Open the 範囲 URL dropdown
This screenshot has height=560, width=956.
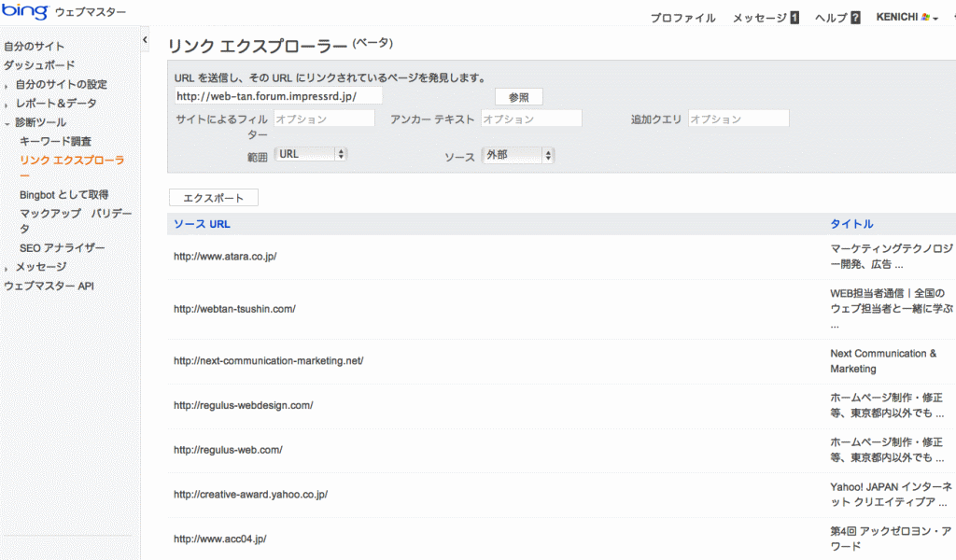[312, 154]
